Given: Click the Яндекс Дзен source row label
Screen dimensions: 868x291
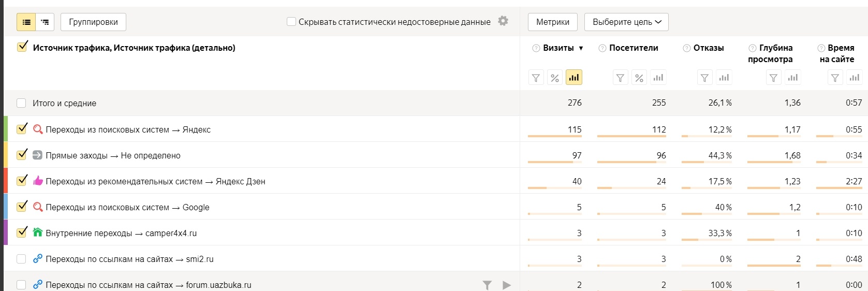Looking at the screenshot, I should (155, 181).
